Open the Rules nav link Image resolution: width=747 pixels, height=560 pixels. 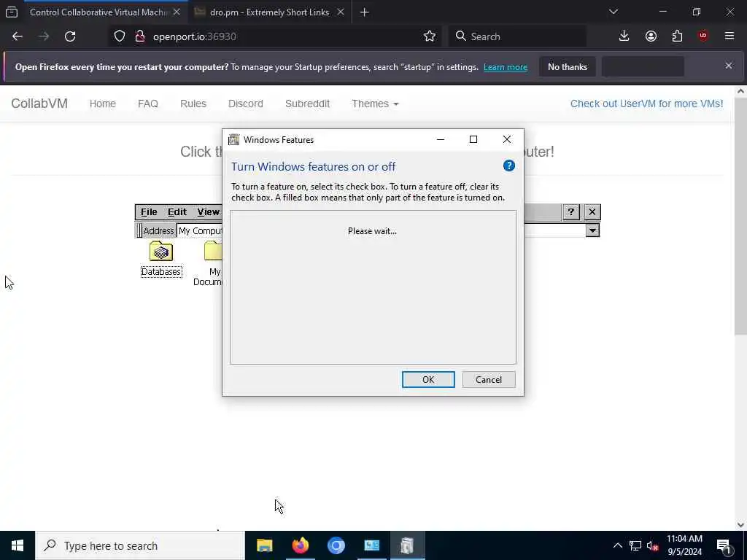[193, 104]
